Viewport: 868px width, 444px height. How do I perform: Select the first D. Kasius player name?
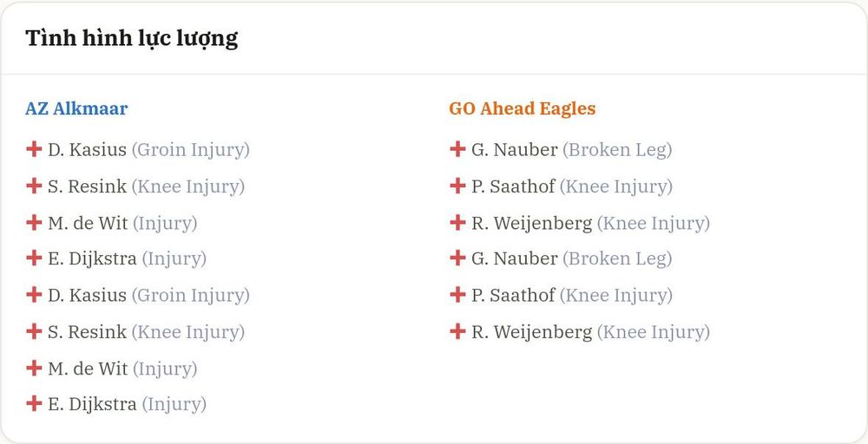(x=87, y=150)
